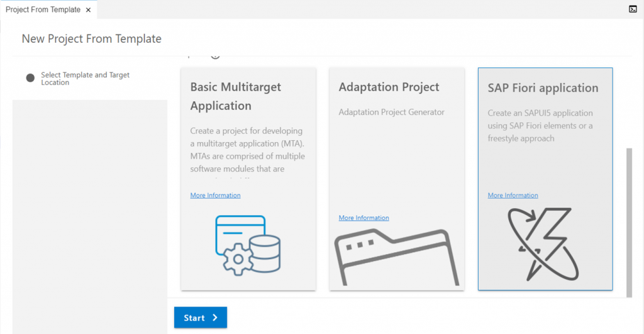The height and width of the screenshot is (334, 644).
Task: Click the Create an SAPUI5 application description text
Action: pyautogui.click(x=540, y=126)
